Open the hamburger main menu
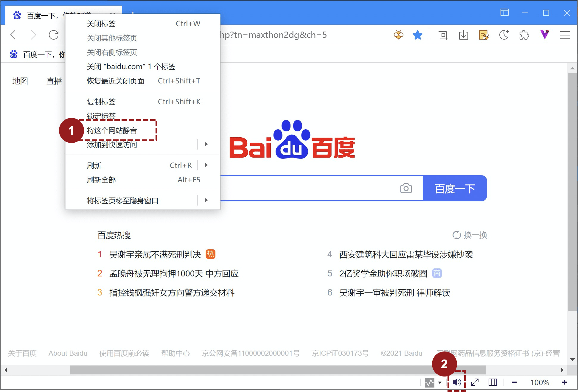Viewport: 578px width, 392px height. (x=565, y=35)
